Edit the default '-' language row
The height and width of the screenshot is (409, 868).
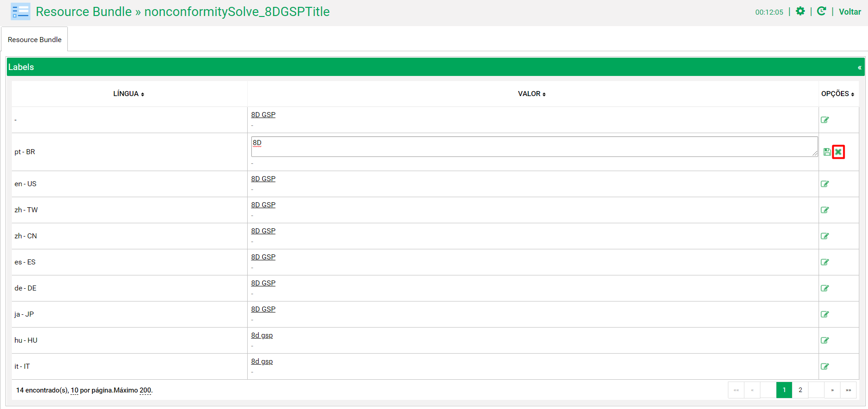pos(825,120)
